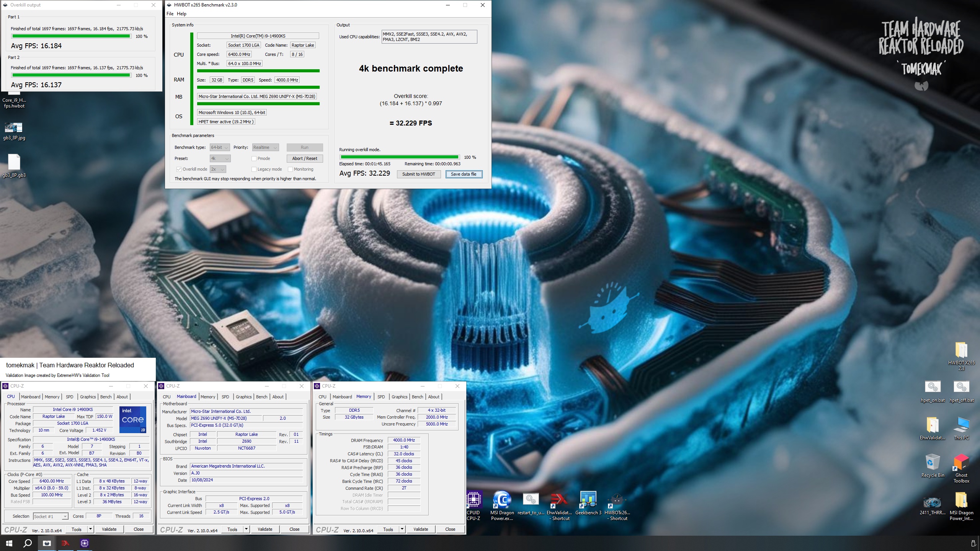Click Tools button in CPU-Z Mainboard window

pyautogui.click(x=232, y=529)
